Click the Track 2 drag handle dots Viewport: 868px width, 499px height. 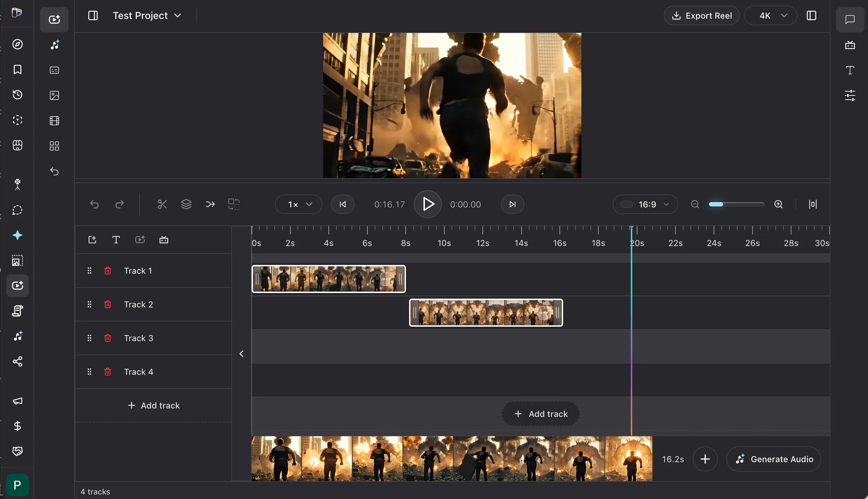pos(89,304)
